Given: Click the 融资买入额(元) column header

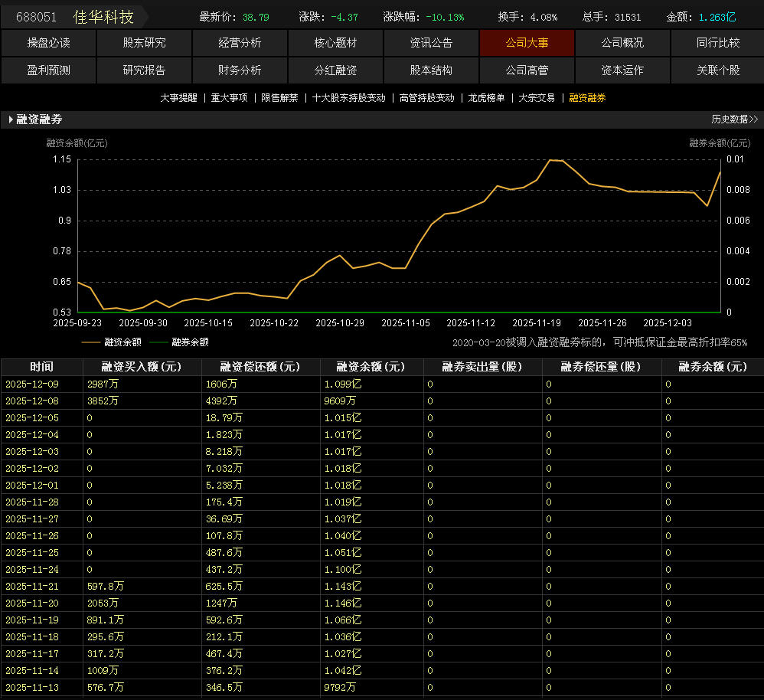Looking at the screenshot, I should pos(142,367).
